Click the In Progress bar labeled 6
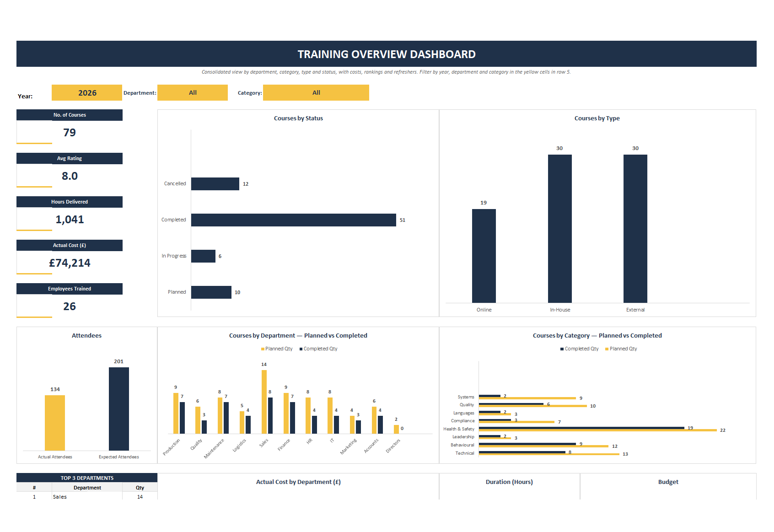774x532 pixels. [x=203, y=256]
